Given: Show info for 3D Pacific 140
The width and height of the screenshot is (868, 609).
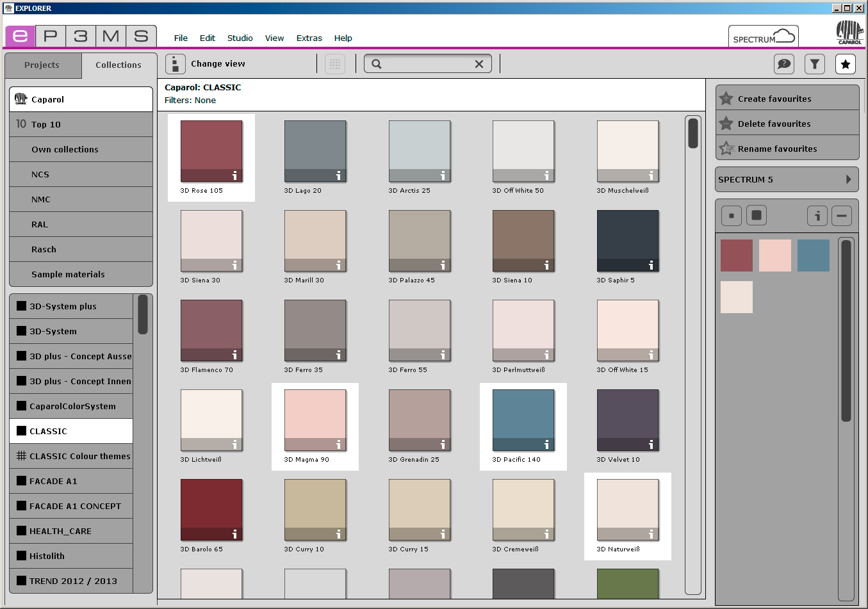Looking at the screenshot, I should click(546, 444).
